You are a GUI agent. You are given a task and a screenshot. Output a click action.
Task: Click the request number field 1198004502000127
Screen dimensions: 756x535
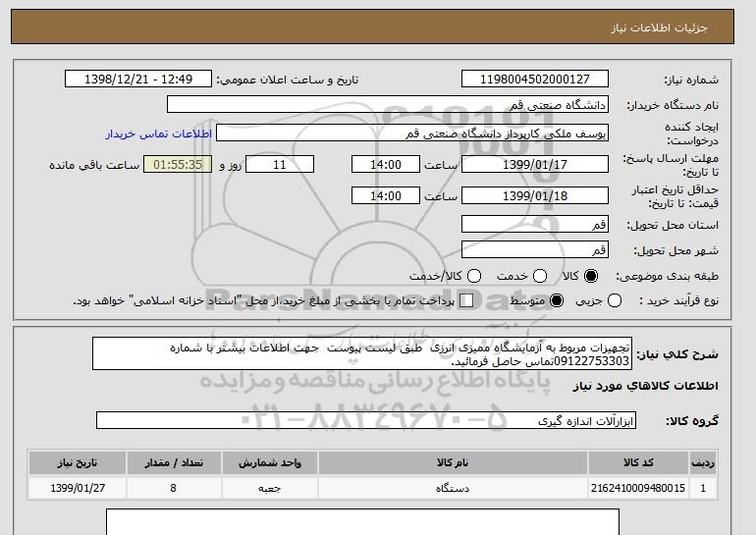coord(535,80)
